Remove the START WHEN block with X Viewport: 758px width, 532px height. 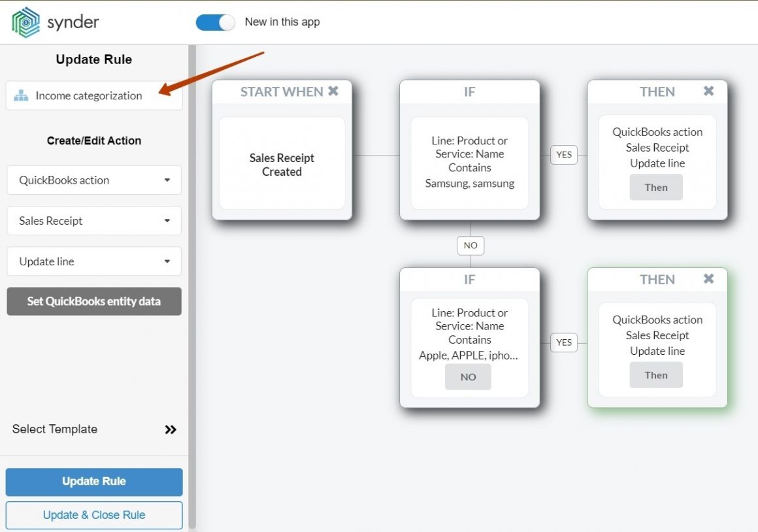(333, 91)
